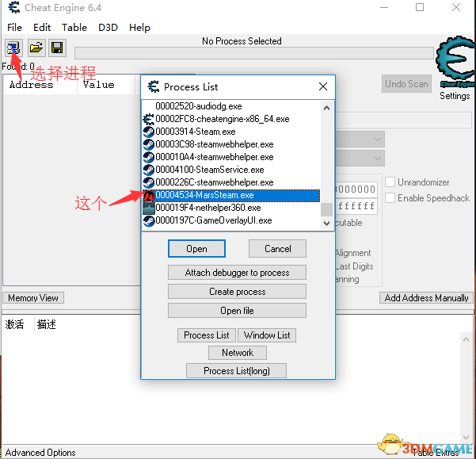Expand the upper scan dropdown behind dialog
Screen dimensions: 476x459
click(x=377, y=140)
